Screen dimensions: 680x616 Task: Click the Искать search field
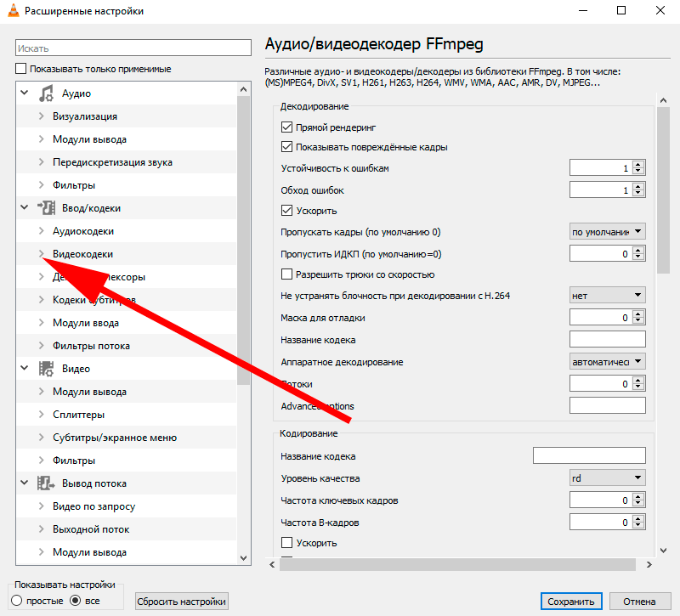tap(133, 48)
